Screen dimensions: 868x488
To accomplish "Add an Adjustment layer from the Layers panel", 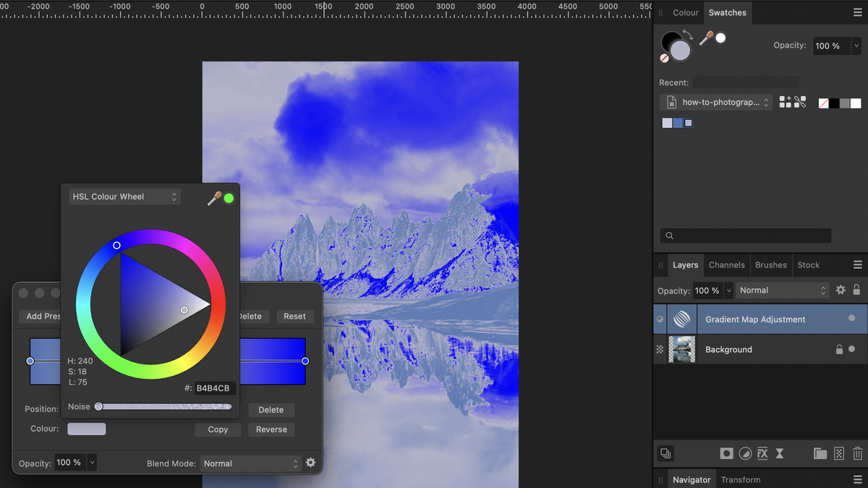I will pyautogui.click(x=745, y=453).
